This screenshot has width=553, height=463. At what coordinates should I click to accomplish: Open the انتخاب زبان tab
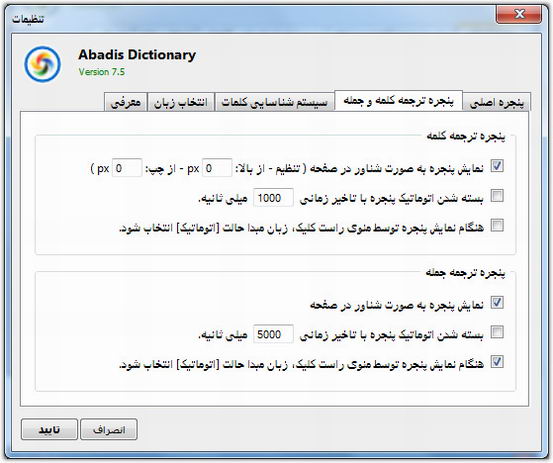pyautogui.click(x=181, y=102)
